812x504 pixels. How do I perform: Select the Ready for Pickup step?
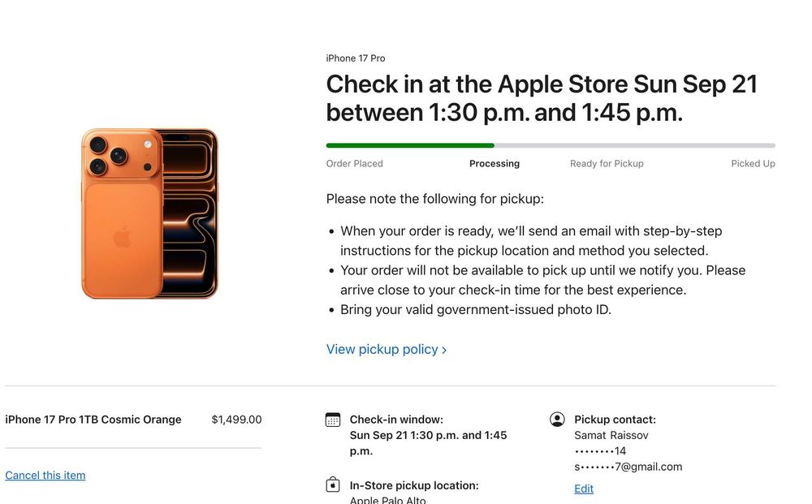point(607,163)
